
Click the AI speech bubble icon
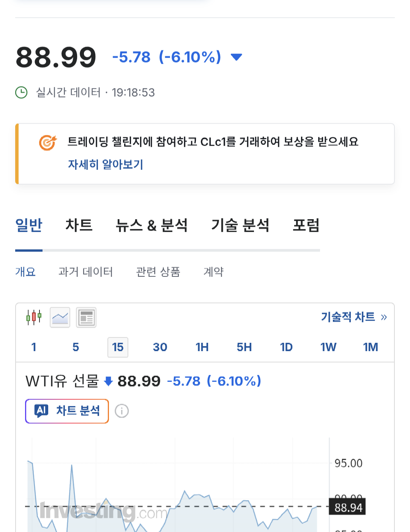[x=41, y=411]
